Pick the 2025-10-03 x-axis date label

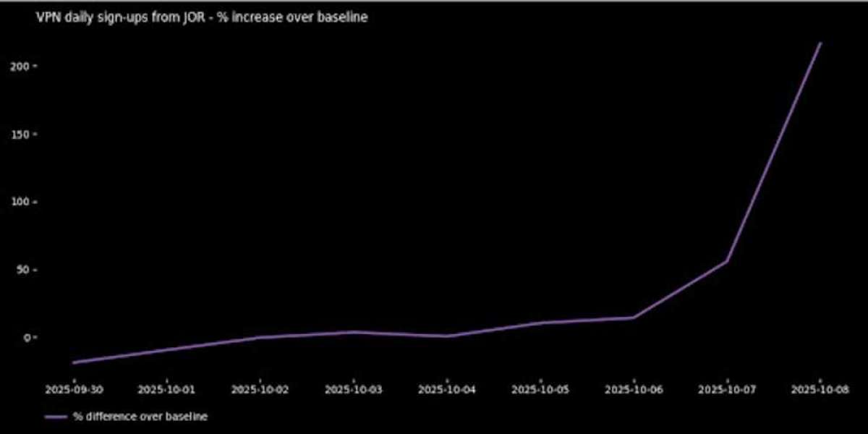tap(354, 390)
